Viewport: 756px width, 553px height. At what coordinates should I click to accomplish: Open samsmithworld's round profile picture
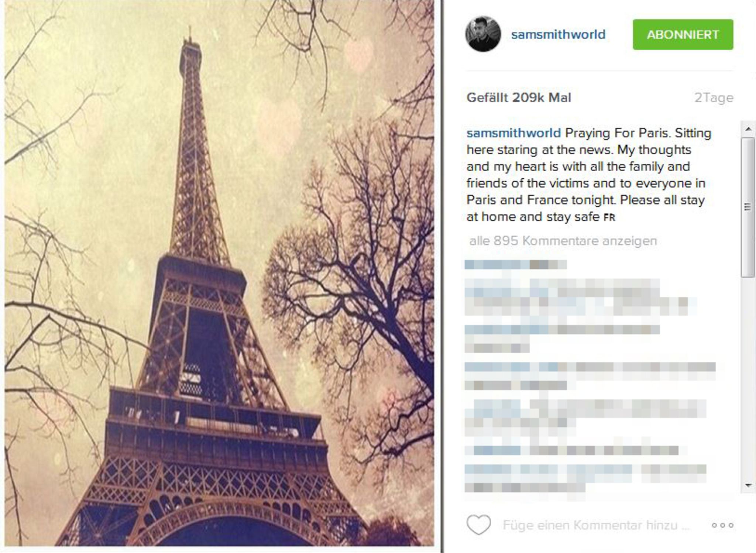483,34
